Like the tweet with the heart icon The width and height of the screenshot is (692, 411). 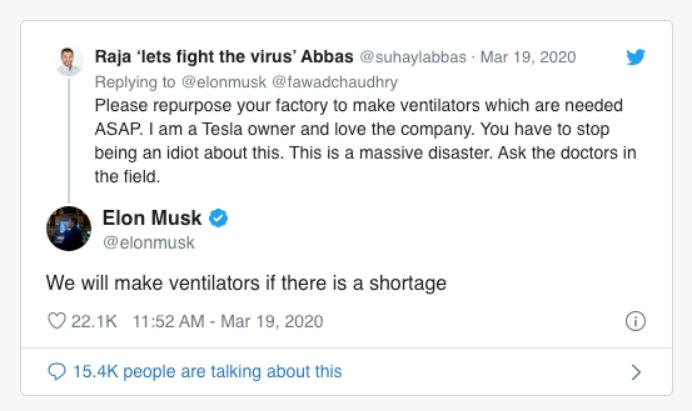point(56,322)
